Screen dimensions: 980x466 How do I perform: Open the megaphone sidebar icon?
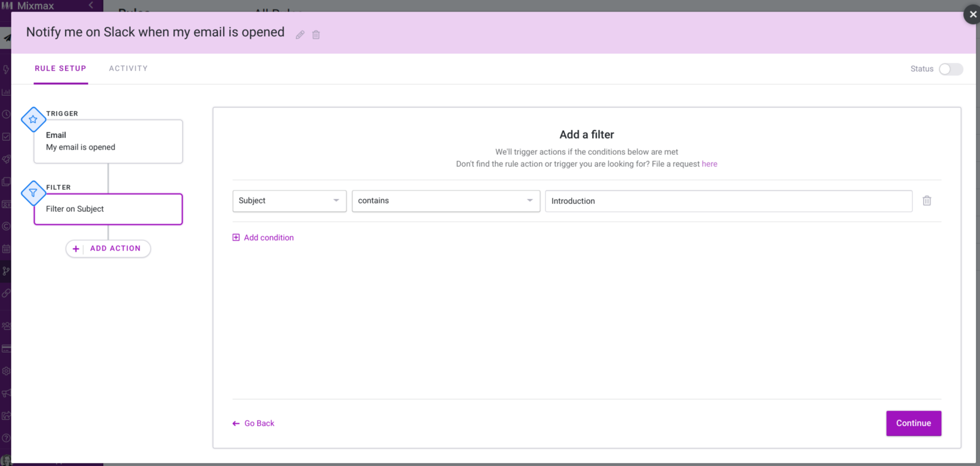6,393
